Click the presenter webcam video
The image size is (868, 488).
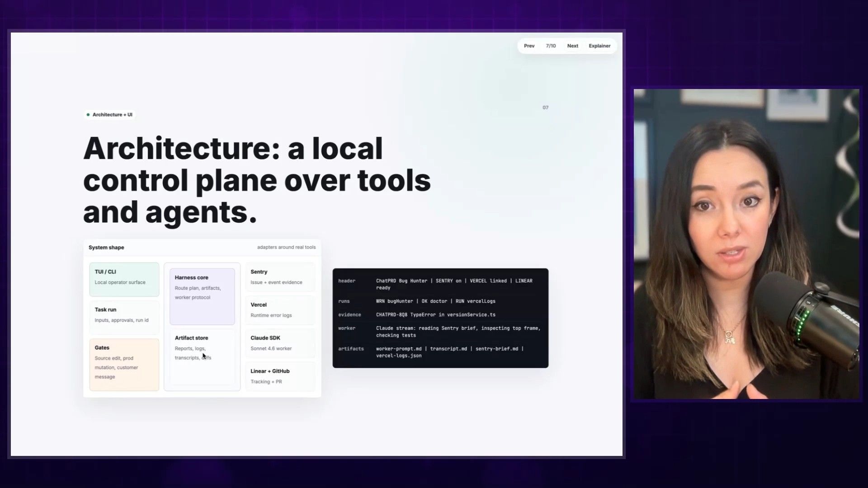[x=746, y=244]
